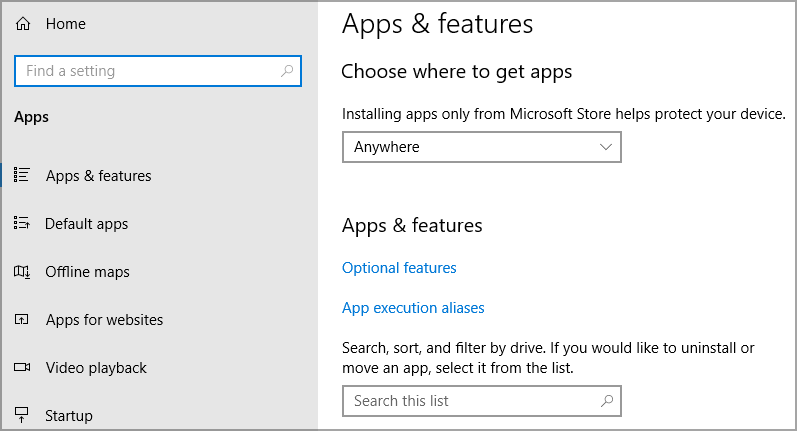Click the Apps section heading in sidebar
The image size is (797, 431).
32,117
